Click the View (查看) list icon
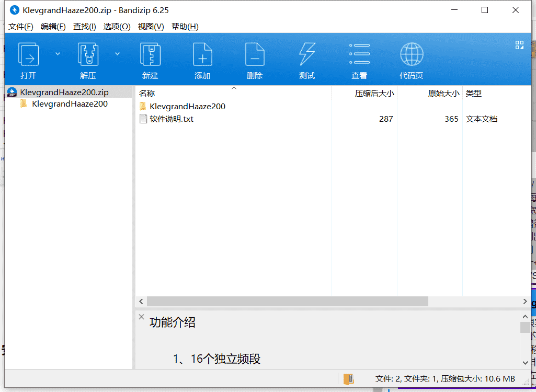Image resolution: width=536 pixels, height=392 pixels. 359,54
